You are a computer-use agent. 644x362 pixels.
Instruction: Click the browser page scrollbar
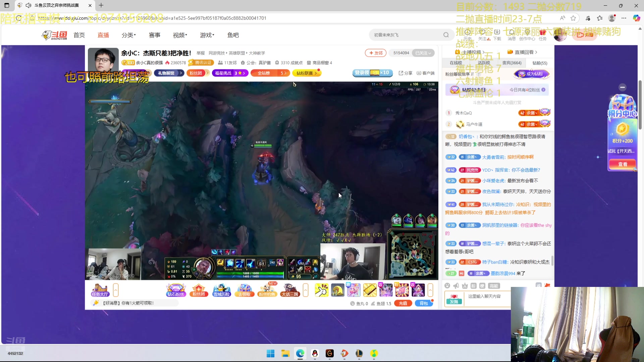pos(640,105)
